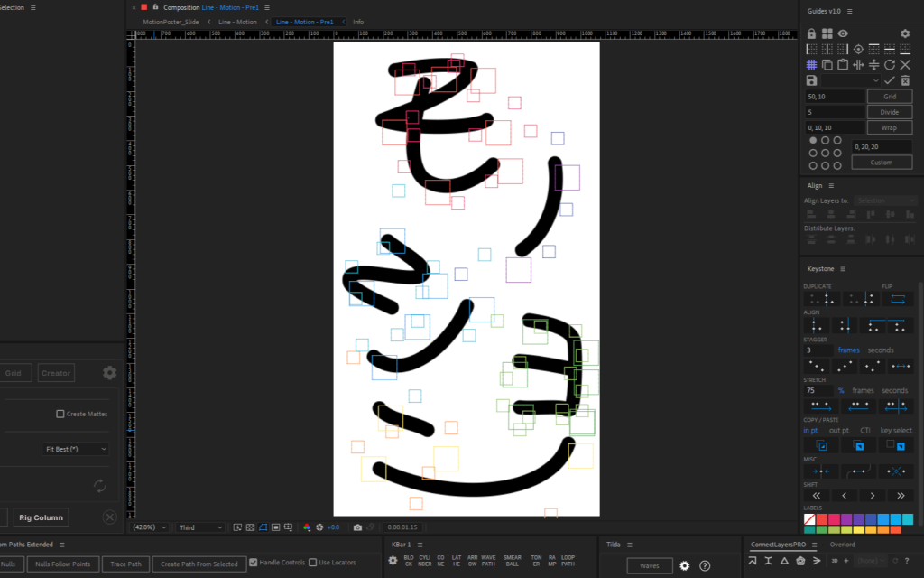
Task: Click the KBar SMEAR BALL button
Action: 513,561
